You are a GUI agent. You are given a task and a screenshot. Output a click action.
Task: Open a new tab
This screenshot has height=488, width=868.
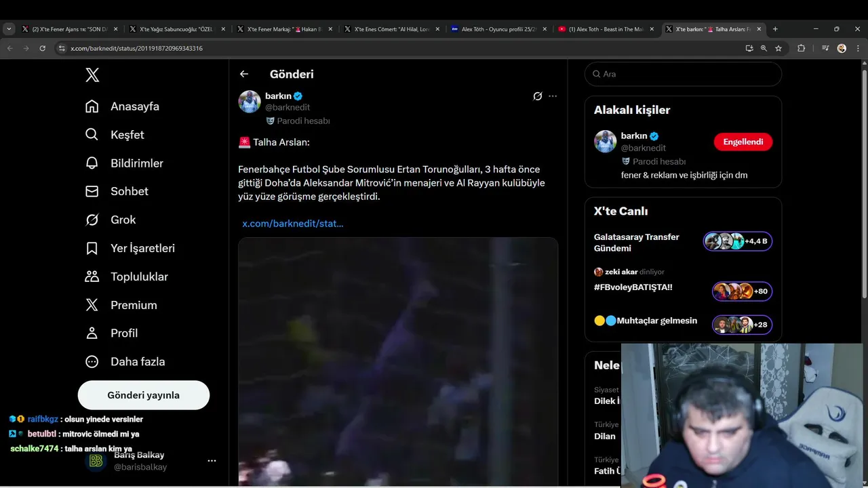point(775,29)
